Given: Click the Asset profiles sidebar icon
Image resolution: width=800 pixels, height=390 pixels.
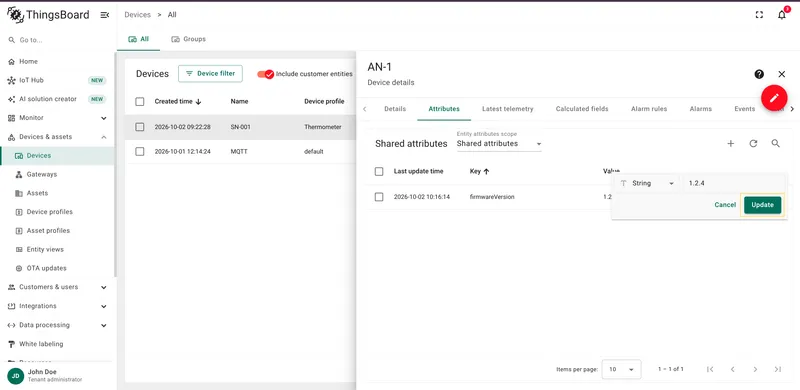Looking at the screenshot, I should [x=19, y=231].
